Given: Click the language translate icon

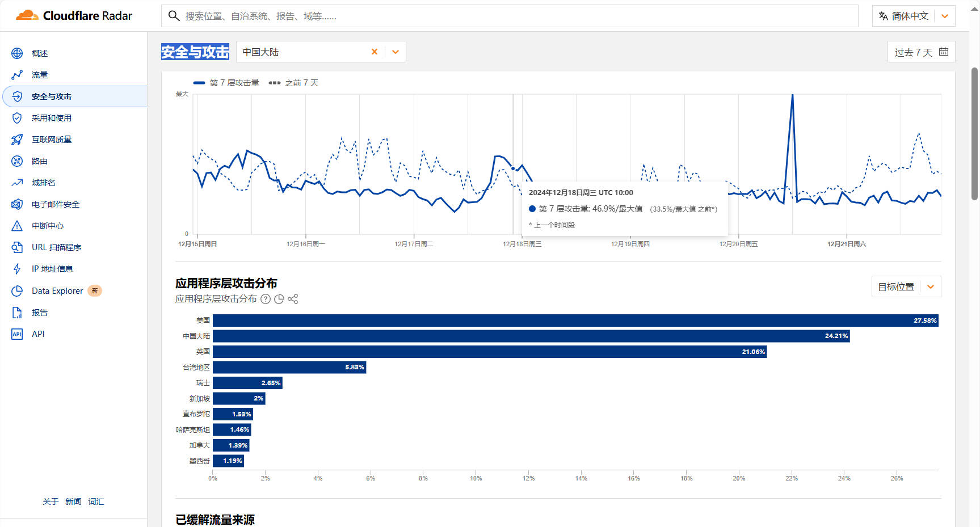Looking at the screenshot, I should pos(884,16).
